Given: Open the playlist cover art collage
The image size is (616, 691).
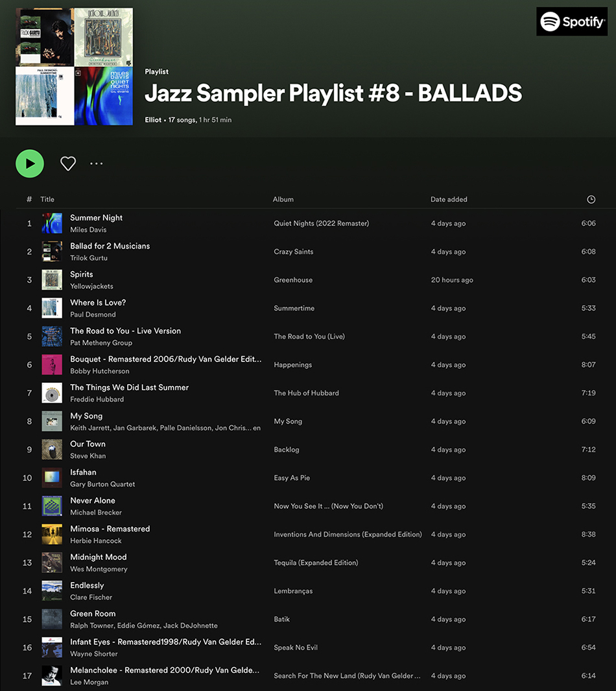Looking at the screenshot, I should coord(74,67).
